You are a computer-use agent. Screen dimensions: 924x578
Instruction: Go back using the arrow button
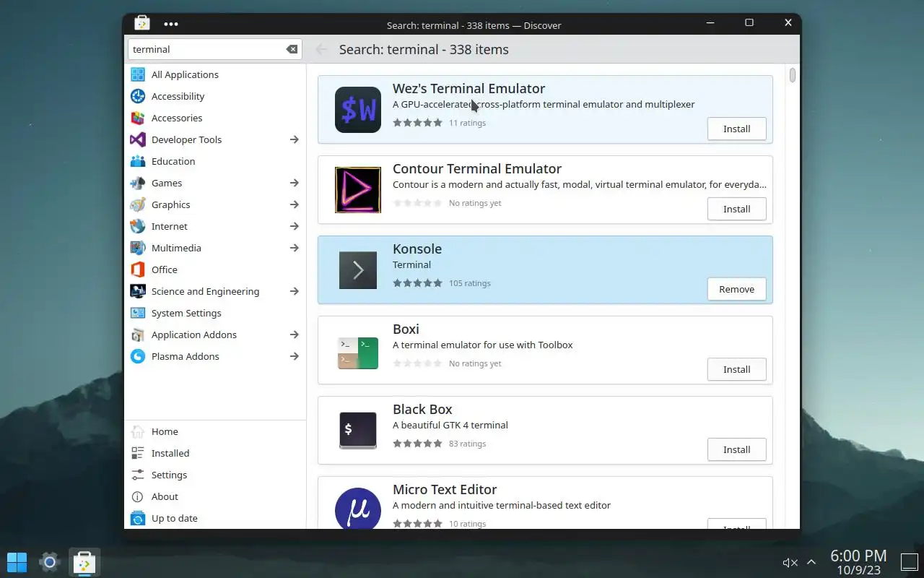321,49
